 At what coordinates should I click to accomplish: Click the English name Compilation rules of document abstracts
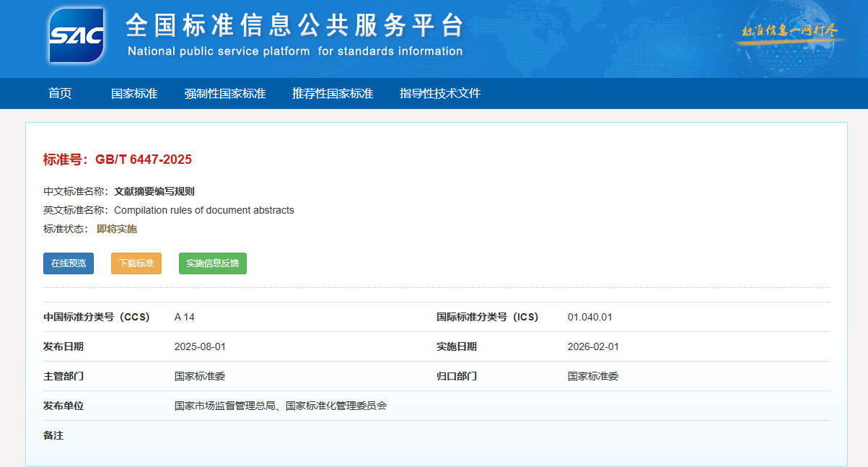pos(204,210)
